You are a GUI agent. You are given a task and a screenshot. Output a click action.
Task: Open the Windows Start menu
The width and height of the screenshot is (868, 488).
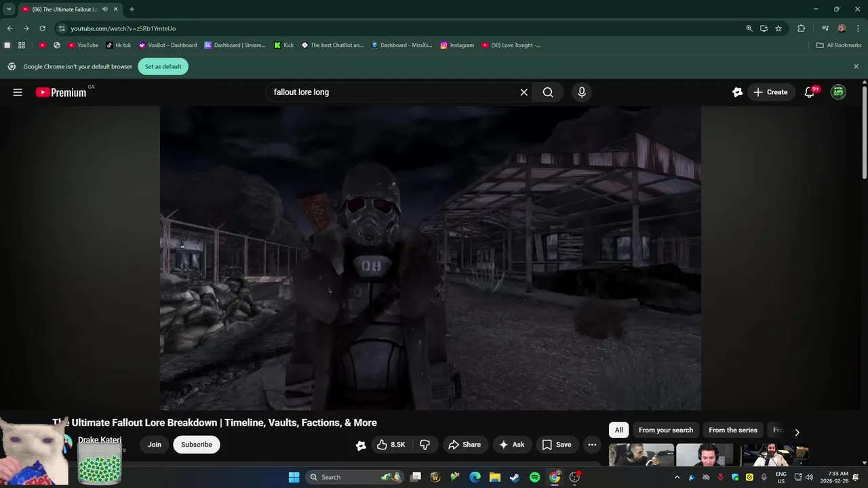pos(294,477)
